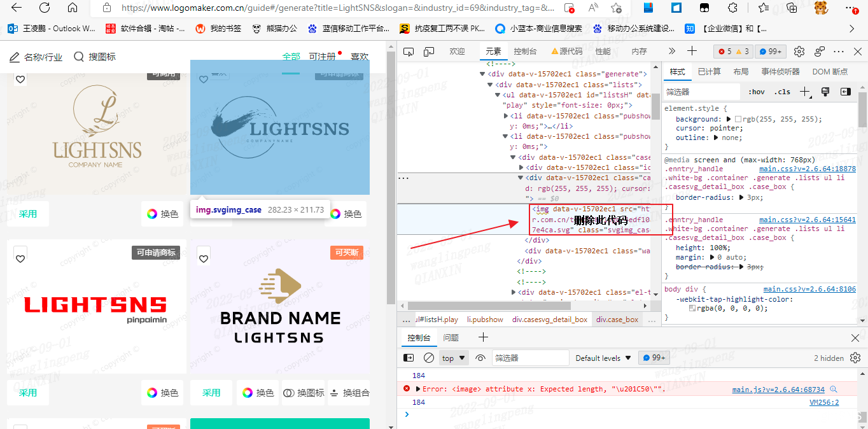Open the favorites list
The width and height of the screenshot is (868, 429).
point(764,8)
